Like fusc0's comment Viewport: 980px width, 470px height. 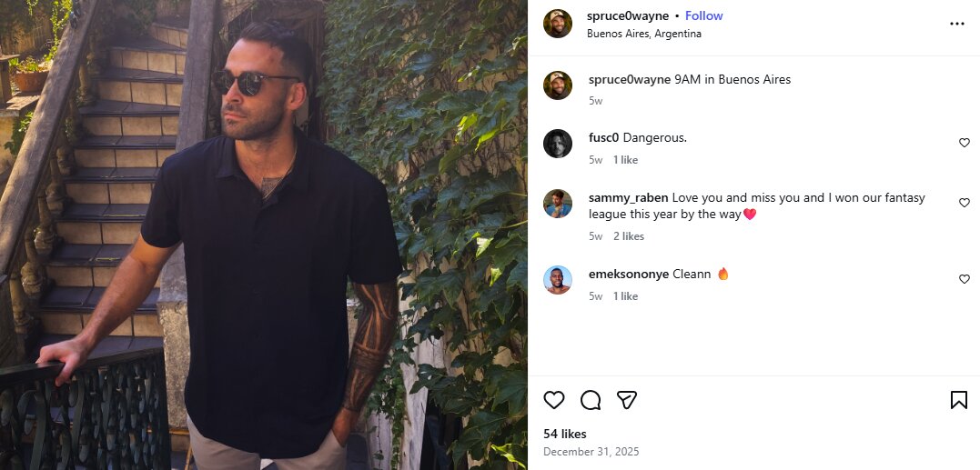(x=965, y=143)
